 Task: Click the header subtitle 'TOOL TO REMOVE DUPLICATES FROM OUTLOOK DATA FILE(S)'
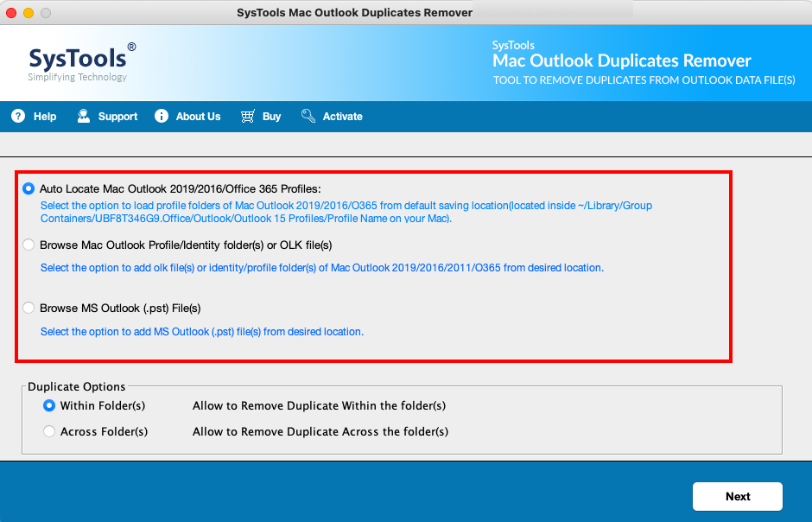coord(644,80)
